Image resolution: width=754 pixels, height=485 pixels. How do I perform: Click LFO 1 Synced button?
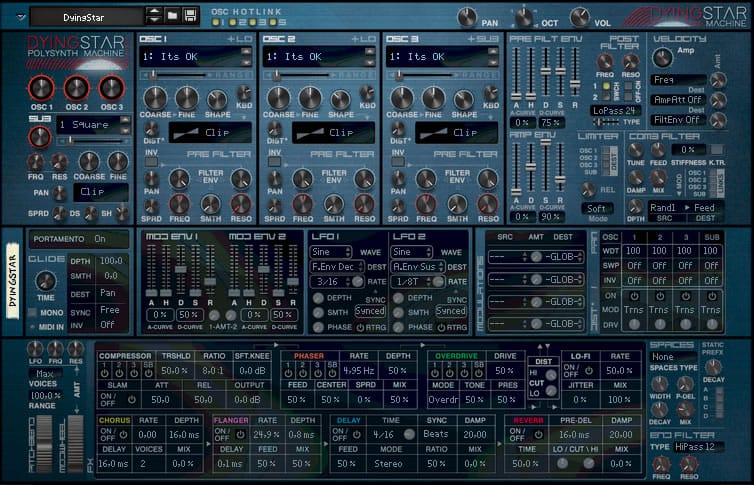(x=370, y=311)
